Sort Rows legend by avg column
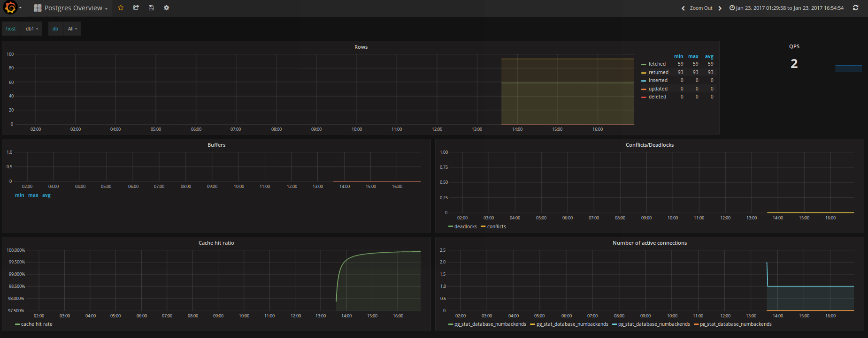The width and height of the screenshot is (868, 338). [709, 56]
